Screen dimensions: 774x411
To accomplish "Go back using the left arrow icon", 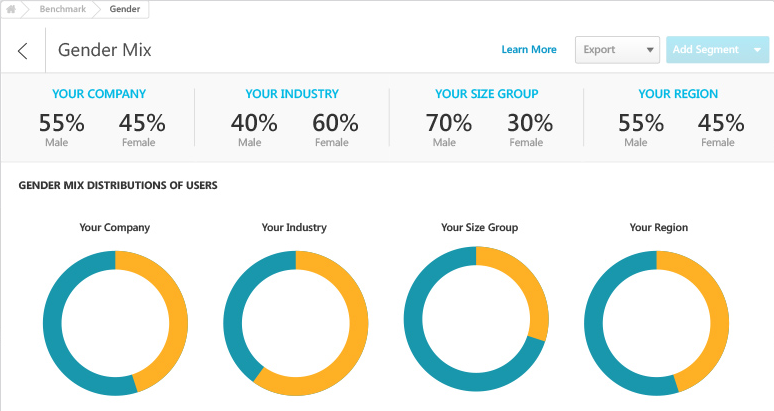I will click(23, 51).
